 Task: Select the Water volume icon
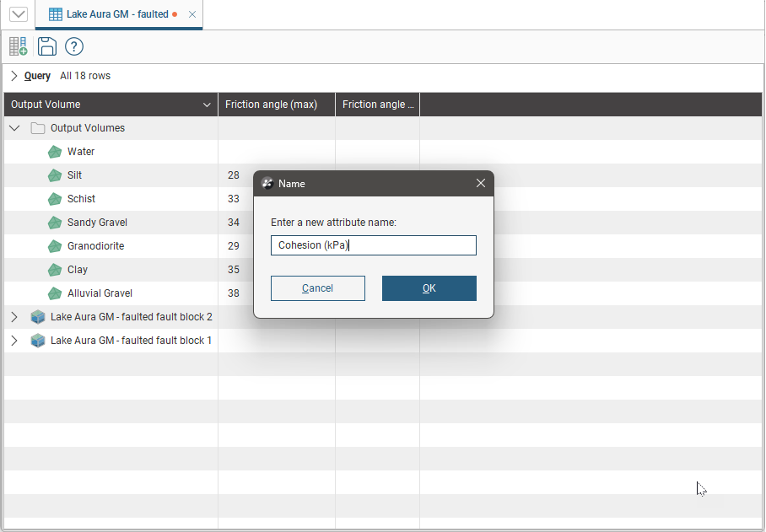pyautogui.click(x=55, y=152)
